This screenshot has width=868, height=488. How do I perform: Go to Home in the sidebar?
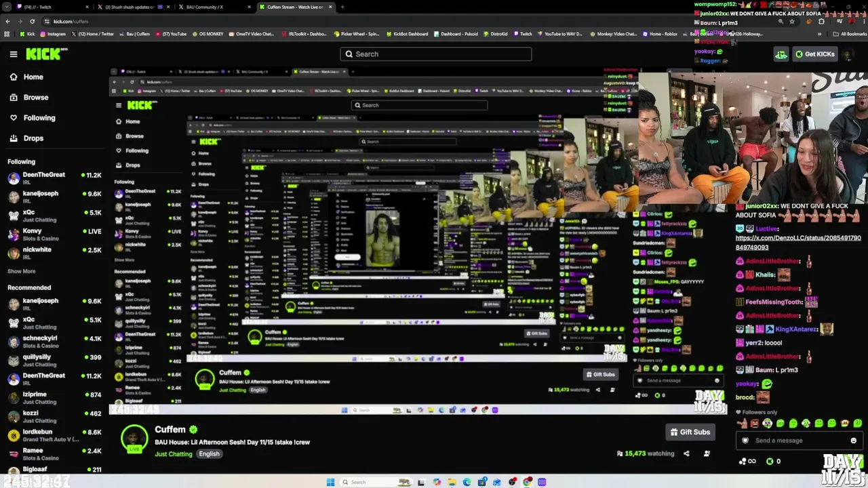[x=26, y=77]
